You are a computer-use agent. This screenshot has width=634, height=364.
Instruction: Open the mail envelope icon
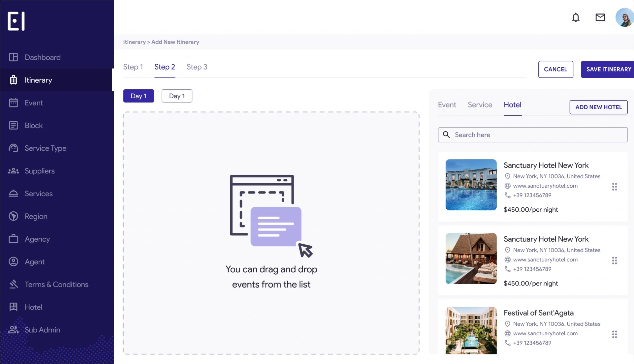600,17
